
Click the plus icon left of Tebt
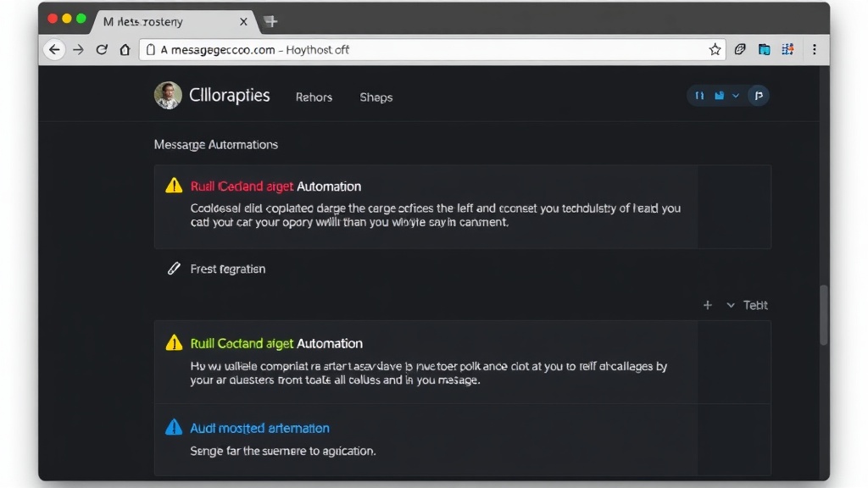tap(708, 305)
